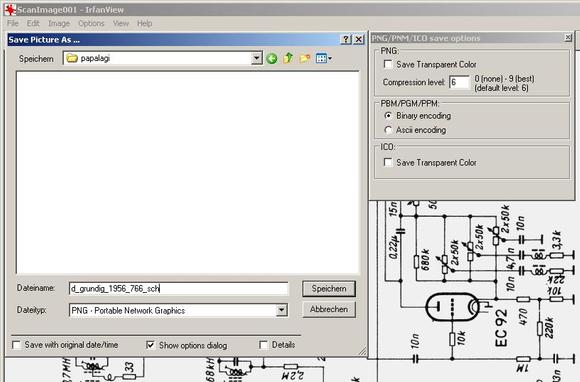Screen dimensions: 580x382
Task: Toggle Save with original date/time
Action: click(x=16, y=345)
